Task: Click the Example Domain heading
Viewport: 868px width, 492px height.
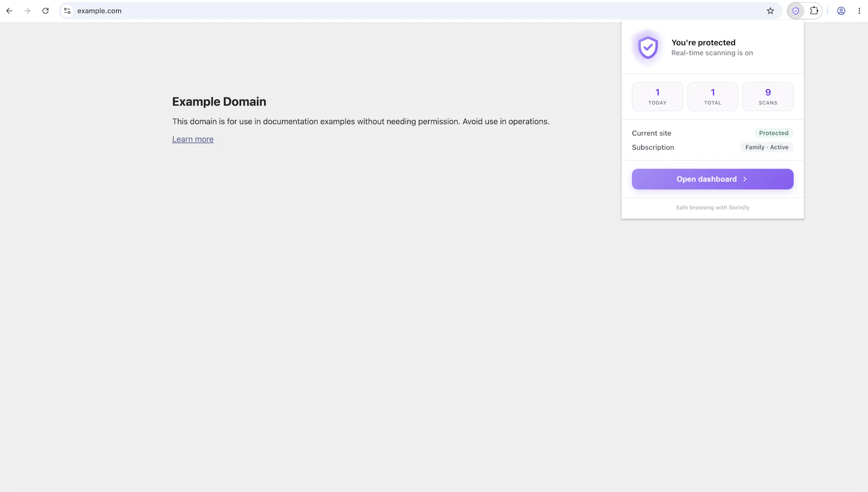Action: tap(219, 102)
